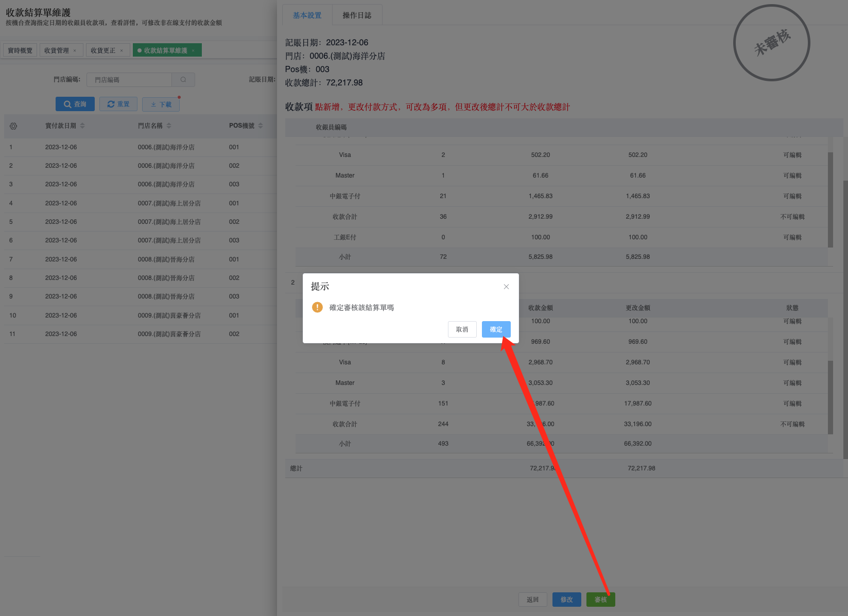Click the 下載 download button
This screenshot has height=616, width=848.
point(161,104)
